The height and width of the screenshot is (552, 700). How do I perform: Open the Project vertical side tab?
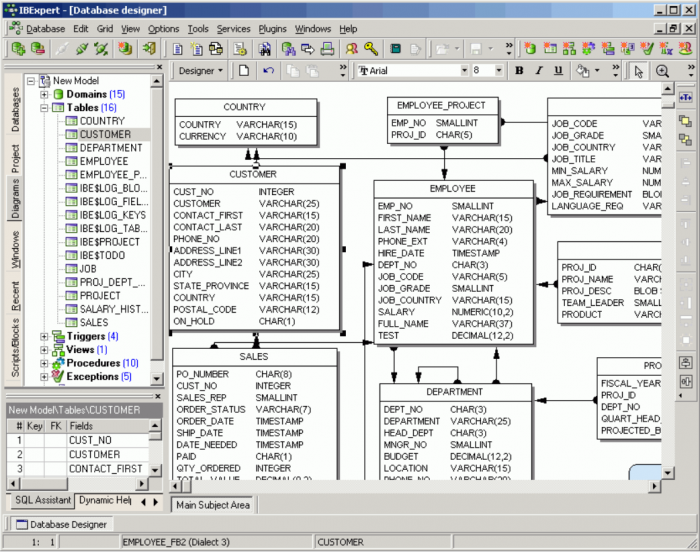tap(16, 159)
